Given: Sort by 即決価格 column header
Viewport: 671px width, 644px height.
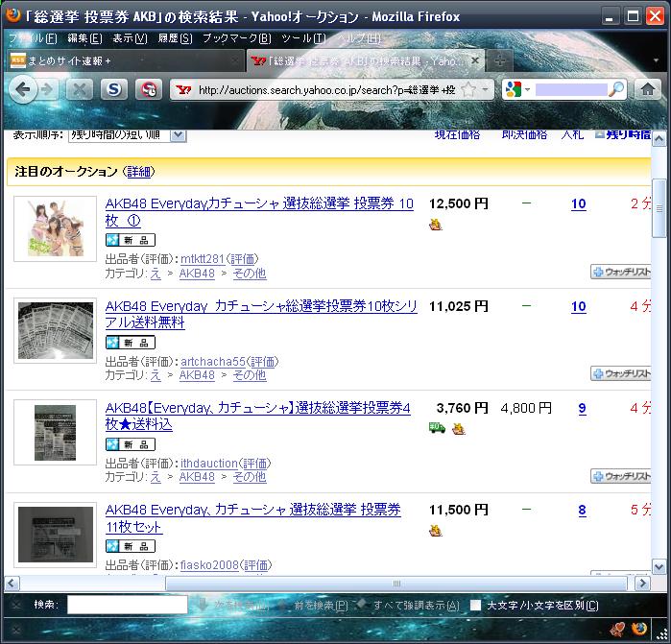Looking at the screenshot, I should pyautogui.click(x=524, y=134).
